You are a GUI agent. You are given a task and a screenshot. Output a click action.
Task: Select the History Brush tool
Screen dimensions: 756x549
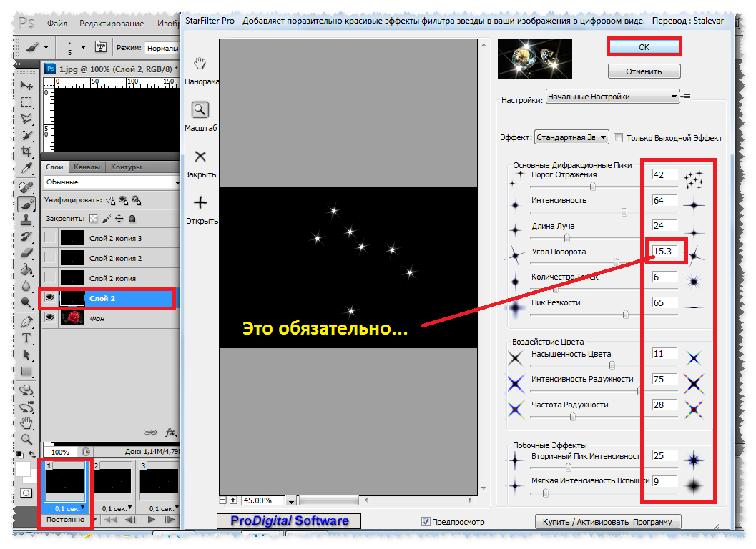coord(26,237)
